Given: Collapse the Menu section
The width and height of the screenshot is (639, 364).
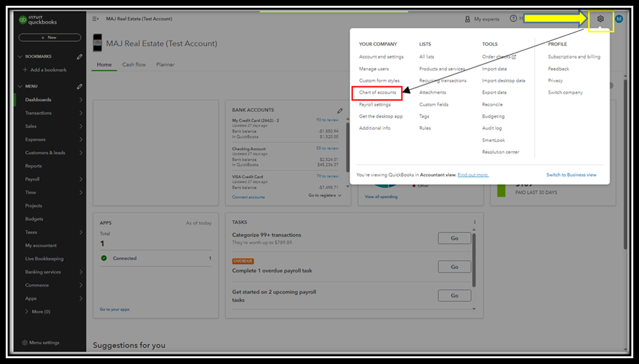Looking at the screenshot, I should pyautogui.click(x=20, y=86).
